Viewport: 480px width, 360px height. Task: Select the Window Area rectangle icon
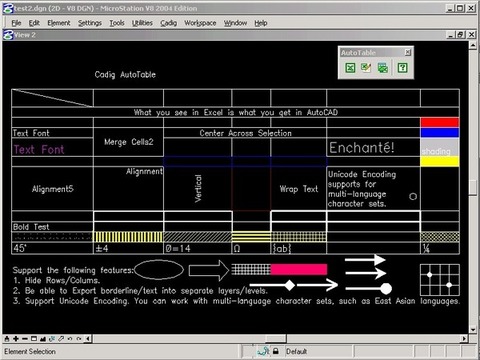34,339
